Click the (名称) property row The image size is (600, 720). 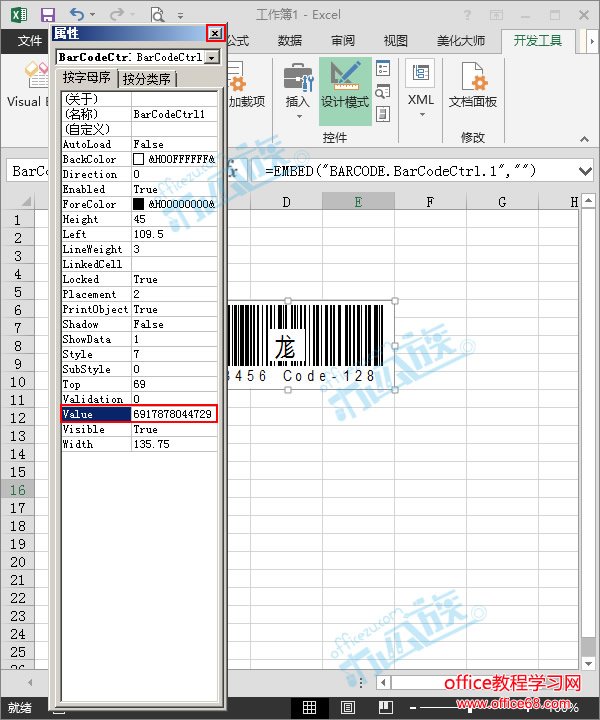[x=139, y=114]
